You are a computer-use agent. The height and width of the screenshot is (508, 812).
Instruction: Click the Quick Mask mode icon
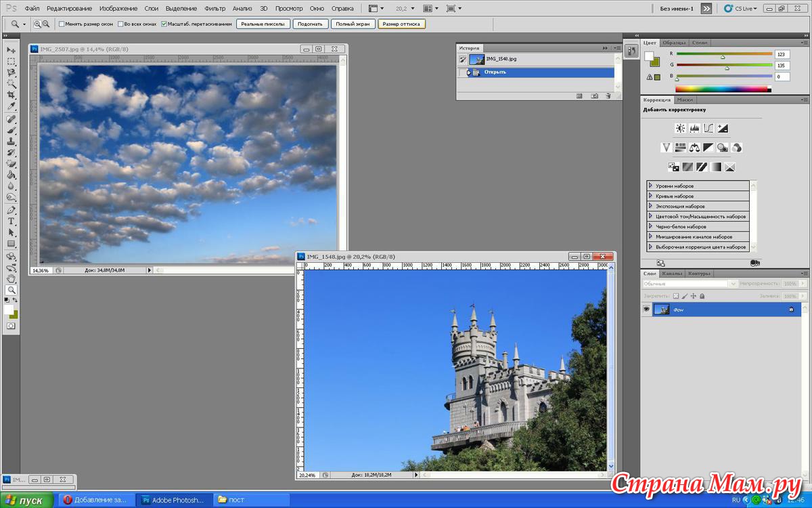(x=11, y=326)
